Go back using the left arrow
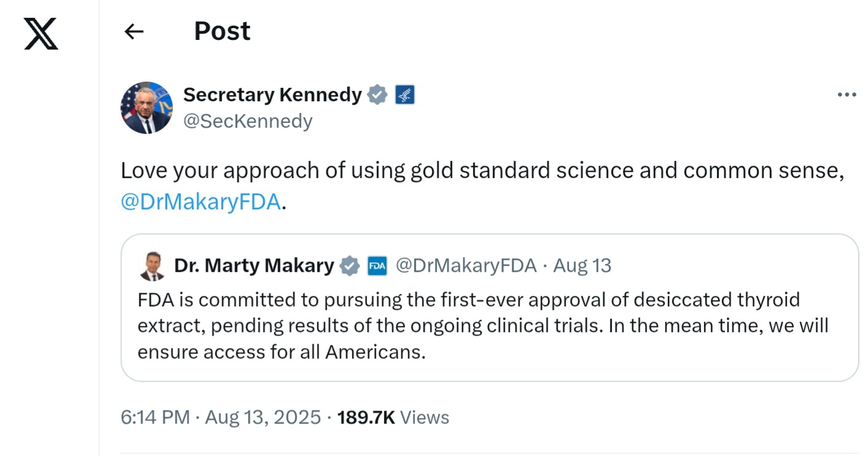This screenshot has width=868, height=456. [x=134, y=31]
